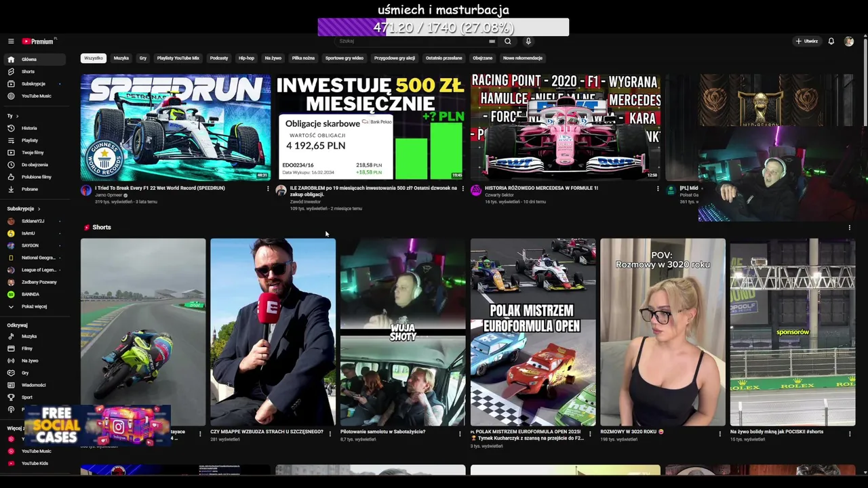
Task: Open Wiadomości under Odkrywaj section
Action: pos(34,385)
